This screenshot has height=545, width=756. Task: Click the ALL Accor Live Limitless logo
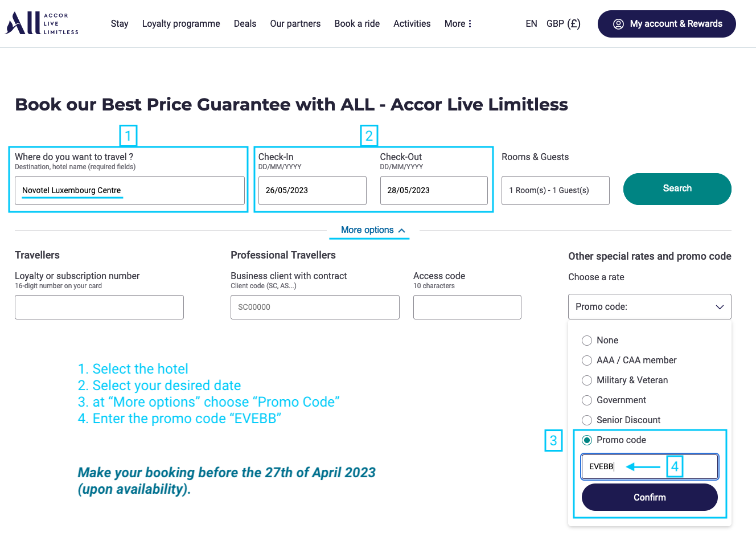(42, 23)
